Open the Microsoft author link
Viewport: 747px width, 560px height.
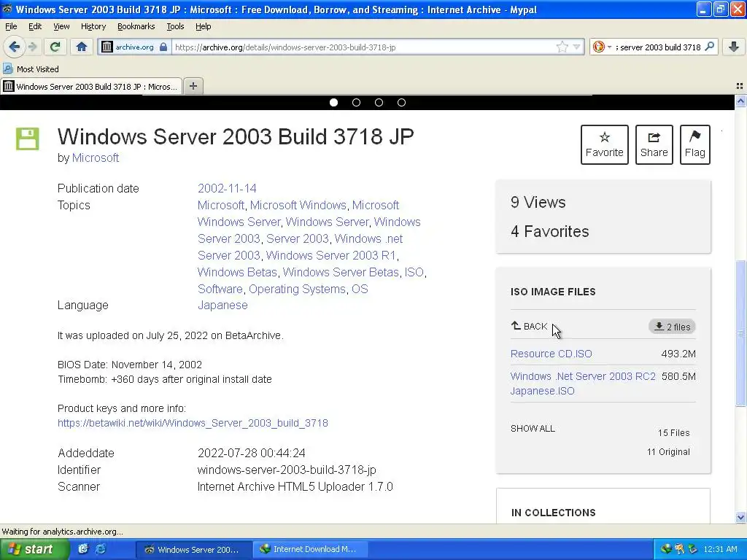(96, 157)
